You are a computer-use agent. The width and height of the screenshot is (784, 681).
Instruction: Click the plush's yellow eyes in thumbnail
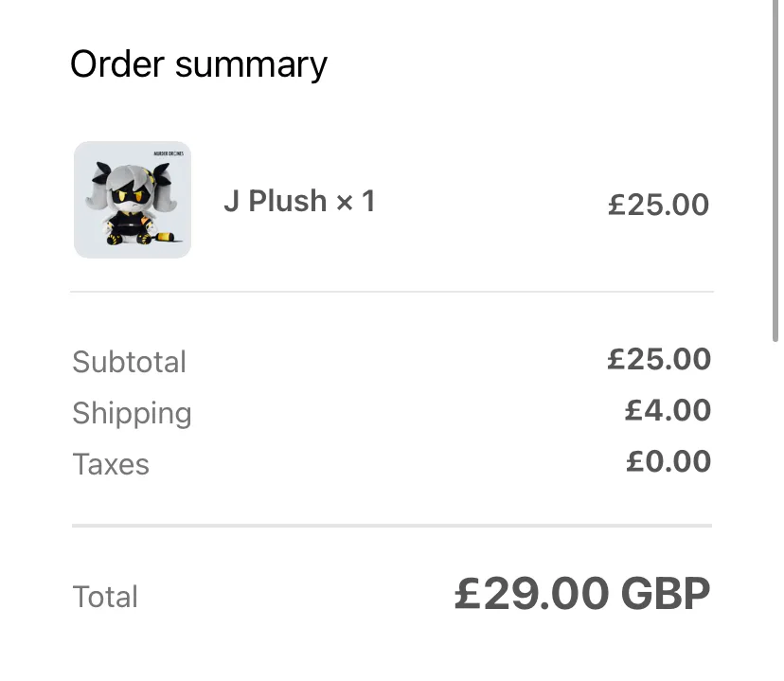131,195
